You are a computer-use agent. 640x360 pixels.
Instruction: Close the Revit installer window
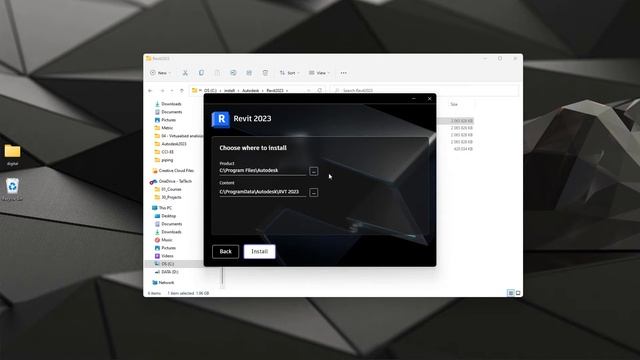429,99
